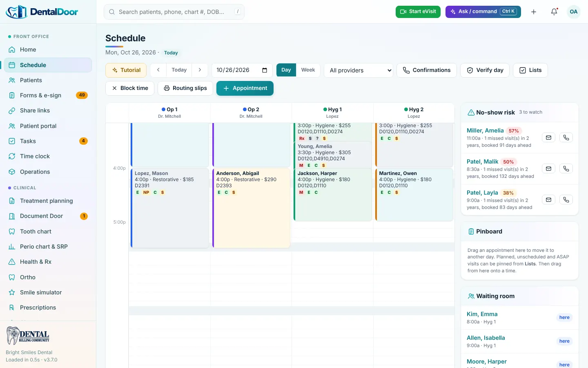Click the plus icon in top bar
This screenshot has width=588, height=368.
click(x=534, y=12)
